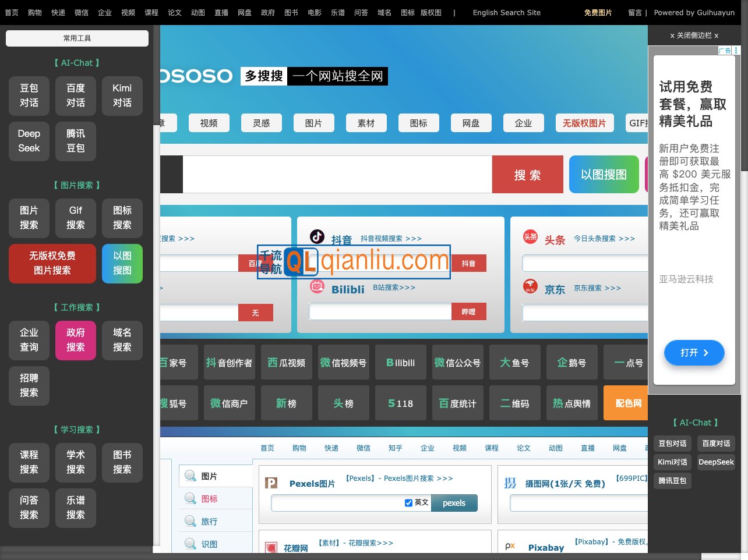Click the main search input field
This screenshot has height=560, width=748.
point(337,174)
